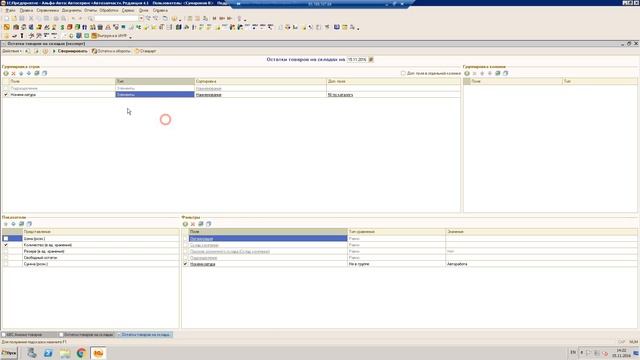Click Выгрузка button in toolbar
Screen dimensions: 640x360
[x=109, y=36]
